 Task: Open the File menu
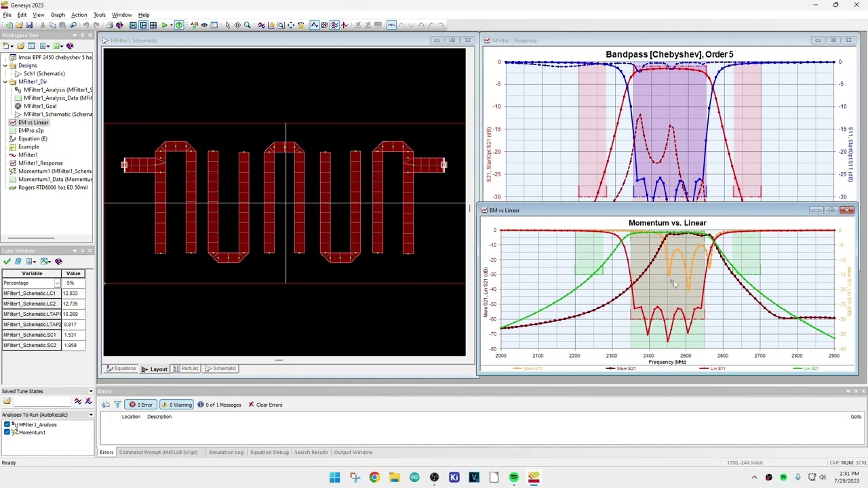[7, 15]
